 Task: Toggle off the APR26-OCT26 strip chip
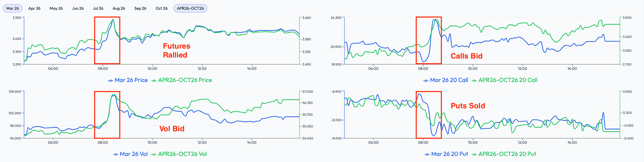(x=190, y=8)
